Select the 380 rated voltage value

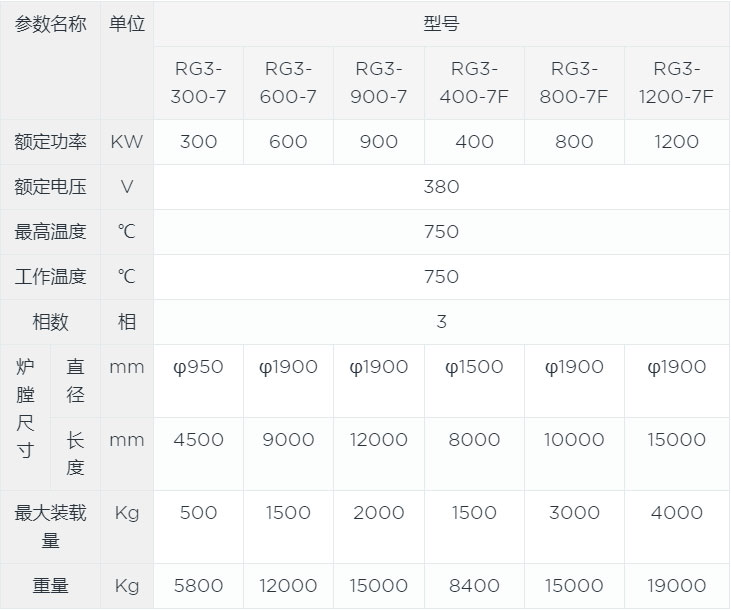[441, 187]
